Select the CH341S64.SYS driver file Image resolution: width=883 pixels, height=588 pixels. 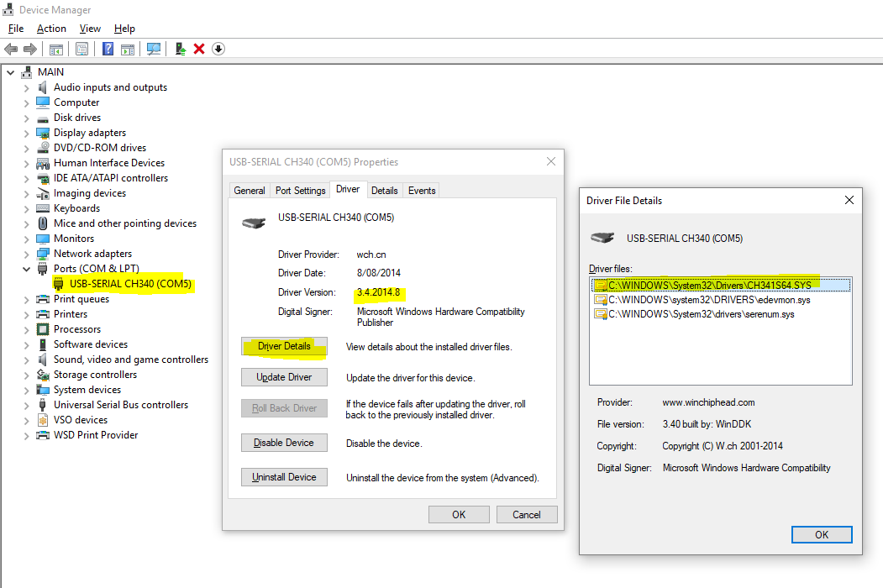(x=721, y=285)
